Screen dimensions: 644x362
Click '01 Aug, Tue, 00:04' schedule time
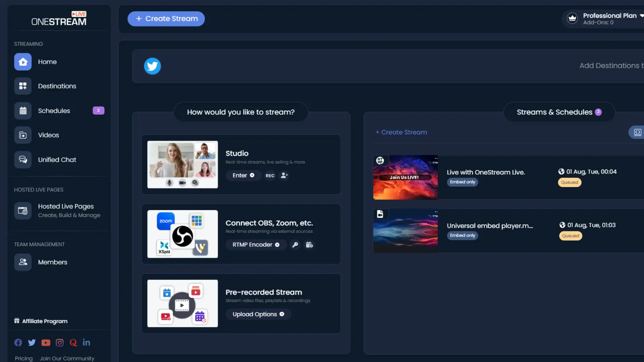[591, 172]
